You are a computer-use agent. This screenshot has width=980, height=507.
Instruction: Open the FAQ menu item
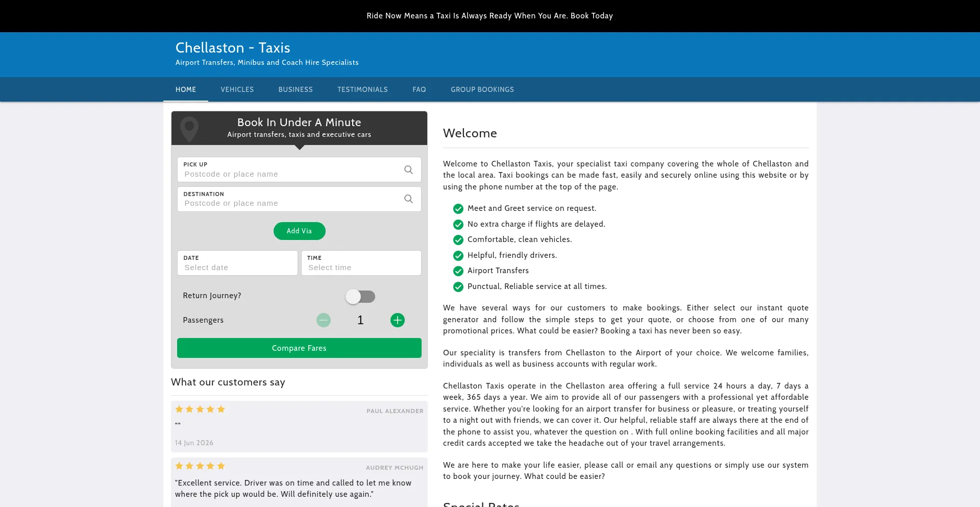(x=419, y=89)
